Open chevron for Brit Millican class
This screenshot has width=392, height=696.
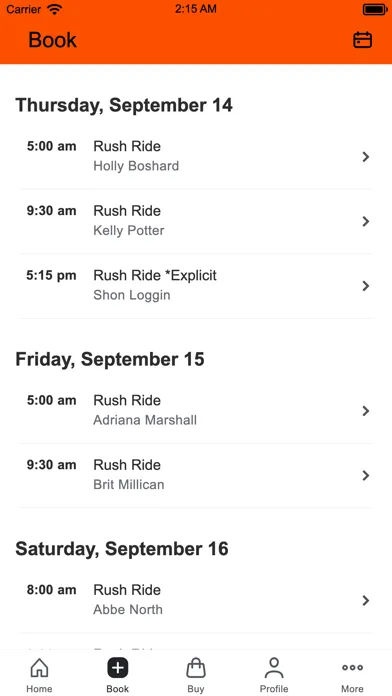pyautogui.click(x=366, y=475)
